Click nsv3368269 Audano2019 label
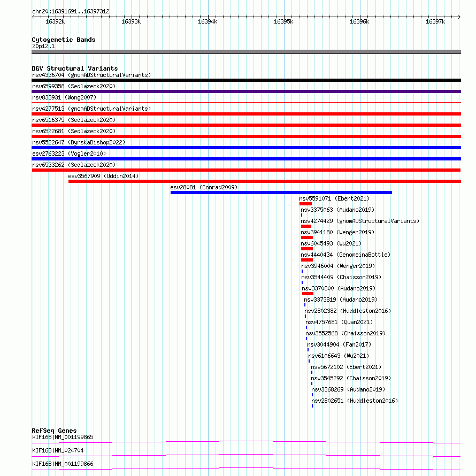476x476 pixels. 348,389
